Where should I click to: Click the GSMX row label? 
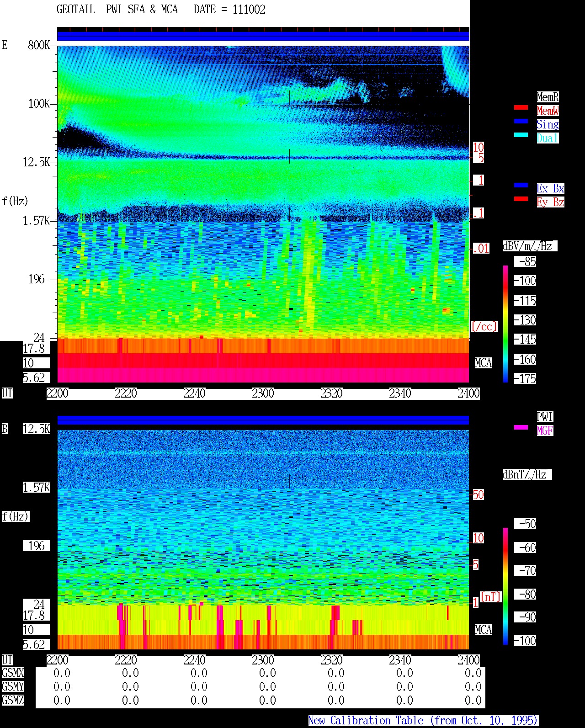tap(13, 673)
